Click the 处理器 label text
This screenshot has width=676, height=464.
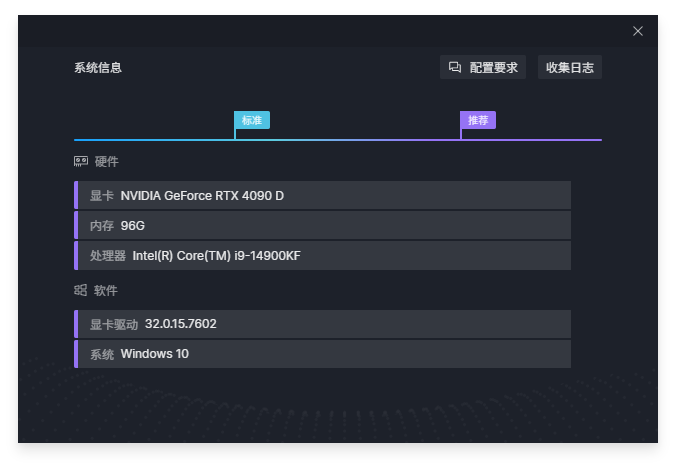coord(108,256)
